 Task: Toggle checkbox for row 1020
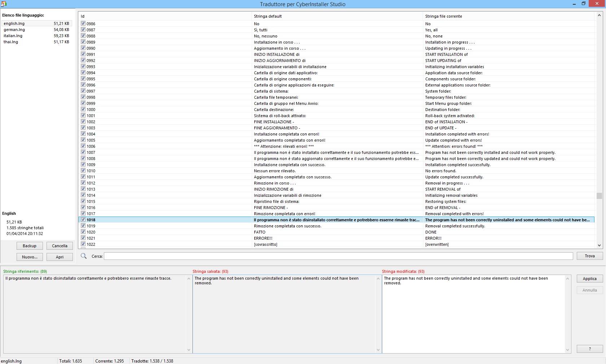pos(83,232)
